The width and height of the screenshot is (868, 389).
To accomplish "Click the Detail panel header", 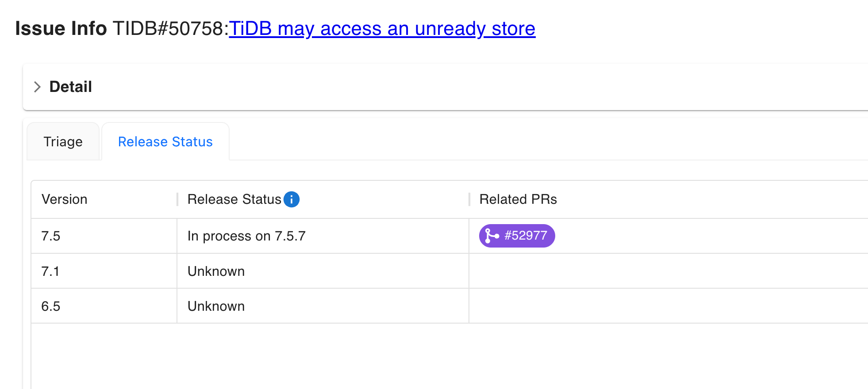I will coord(71,87).
